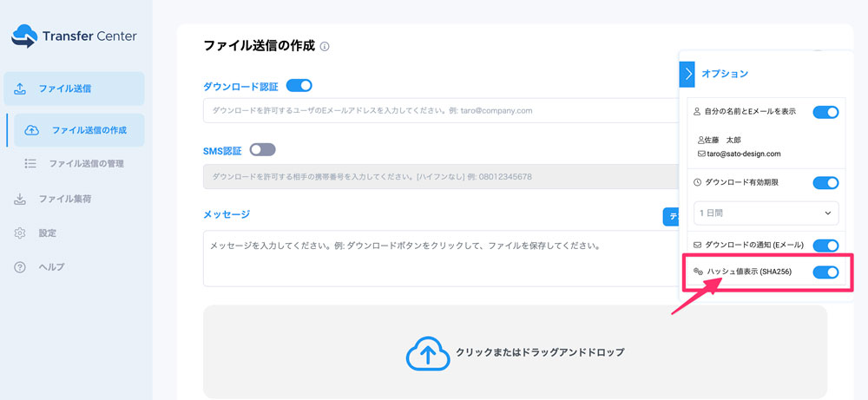Viewport: 868px width, 400px height.
Task: Click the clock icon beside ダウンロード有効期限
Action: point(698,183)
